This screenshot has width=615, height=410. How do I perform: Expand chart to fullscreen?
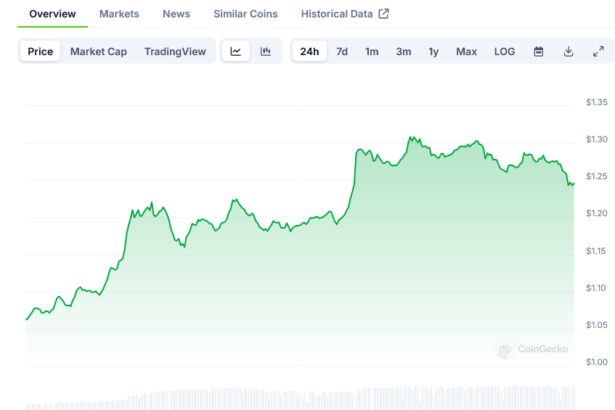pos(598,51)
